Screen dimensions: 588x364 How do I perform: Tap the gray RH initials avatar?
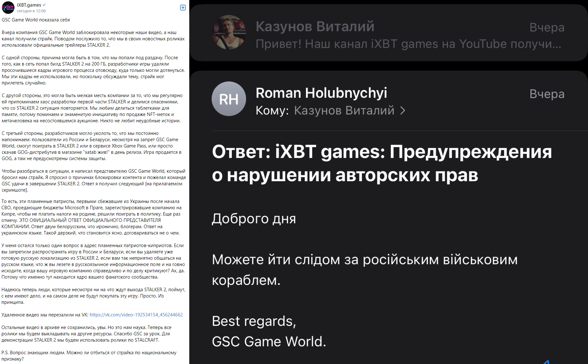pyautogui.click(x=229, y=99)
